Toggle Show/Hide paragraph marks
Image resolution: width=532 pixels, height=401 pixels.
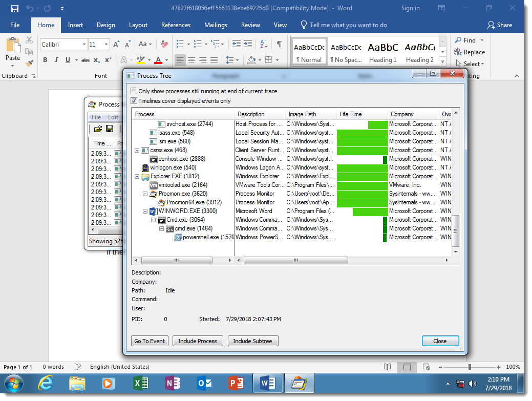(279, 44)
